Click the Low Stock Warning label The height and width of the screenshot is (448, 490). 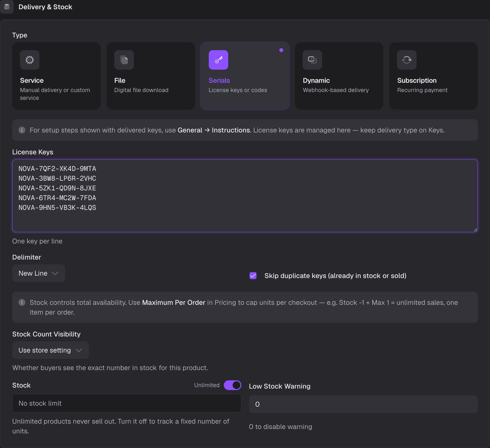[x=280, y=386]
